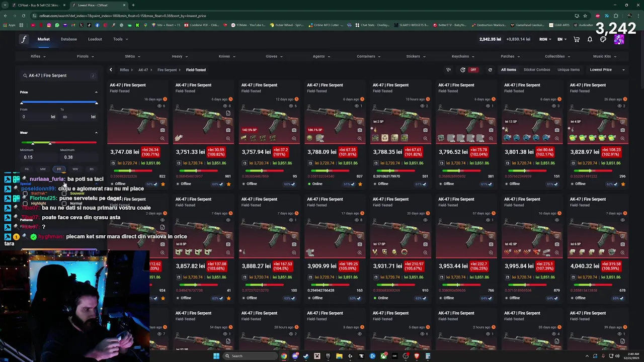The width and height of the screenshot is (644, 362).
Task: Open the AK-47 breadcrumb link
Action: coord(143,70)
